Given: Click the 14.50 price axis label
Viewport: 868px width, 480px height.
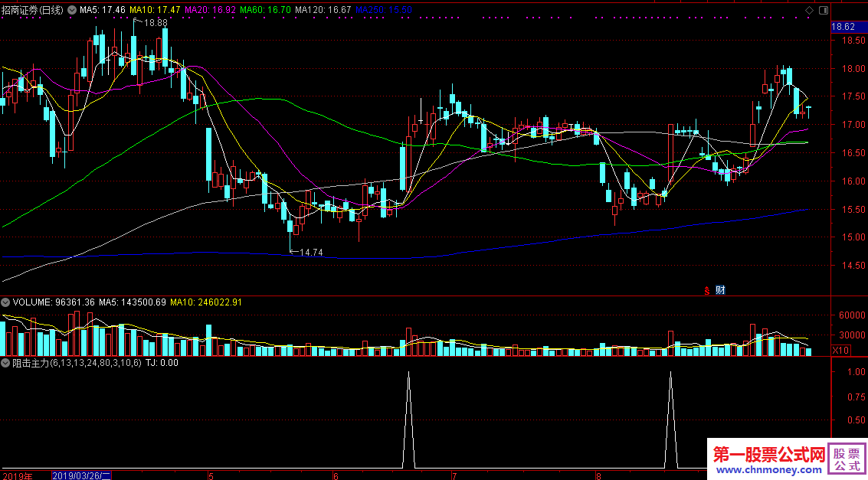Looking at the screenshot, I should pos(853,266).
